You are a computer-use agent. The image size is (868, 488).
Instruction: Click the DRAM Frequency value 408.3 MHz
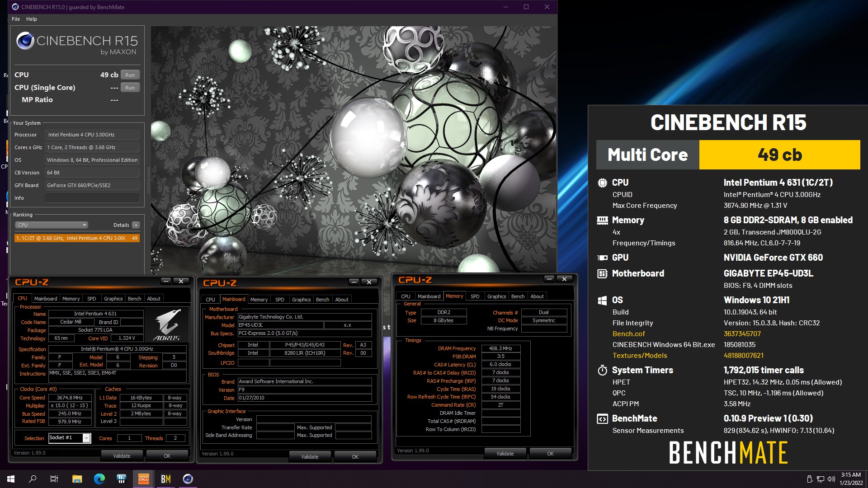500,348
